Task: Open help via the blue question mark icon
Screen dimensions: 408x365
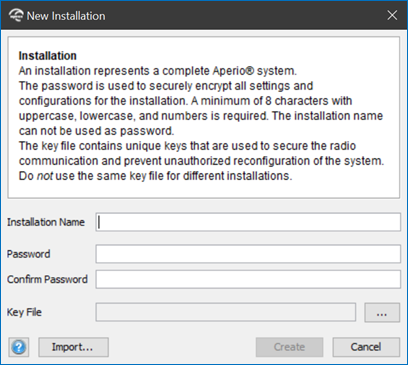Action: tap(19, 347)
